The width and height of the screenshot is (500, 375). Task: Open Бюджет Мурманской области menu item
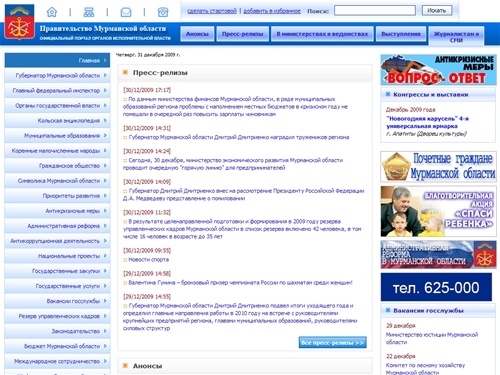click(57, 346)
